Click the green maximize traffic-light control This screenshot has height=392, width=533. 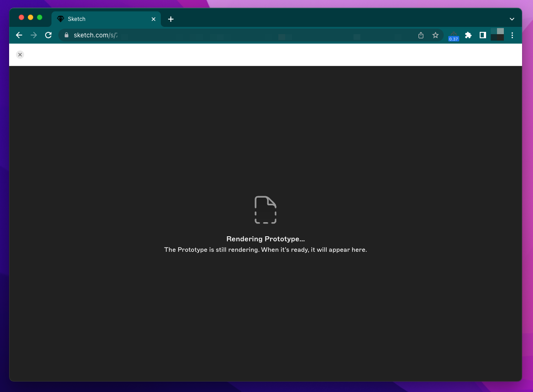tap(40, 17)
